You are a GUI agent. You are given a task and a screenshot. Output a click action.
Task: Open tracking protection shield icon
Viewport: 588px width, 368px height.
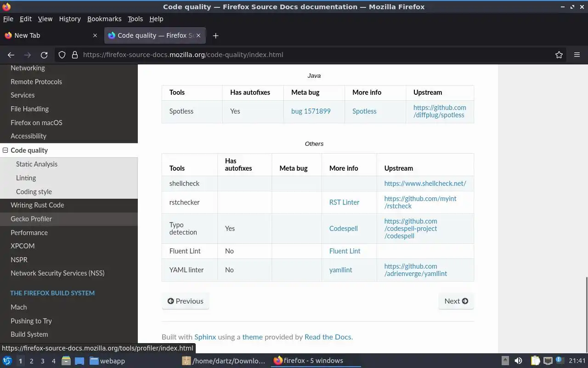[x=62, y=55]
